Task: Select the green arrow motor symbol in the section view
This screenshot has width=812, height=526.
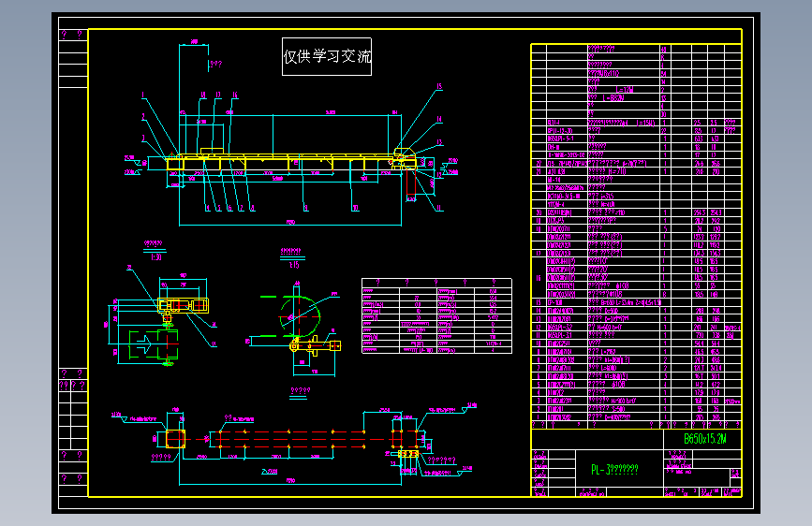Action: 143,343
